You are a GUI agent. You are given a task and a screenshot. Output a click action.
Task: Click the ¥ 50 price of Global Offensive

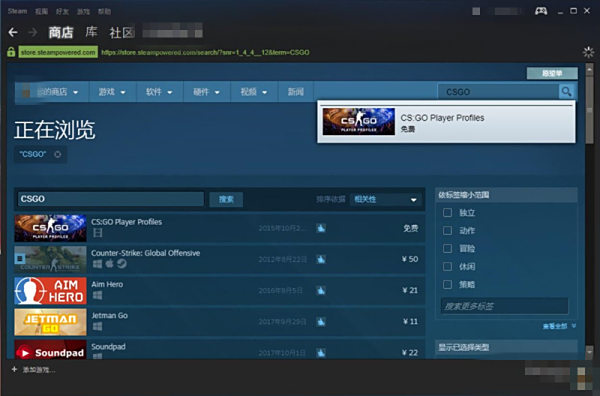point(410,259)
